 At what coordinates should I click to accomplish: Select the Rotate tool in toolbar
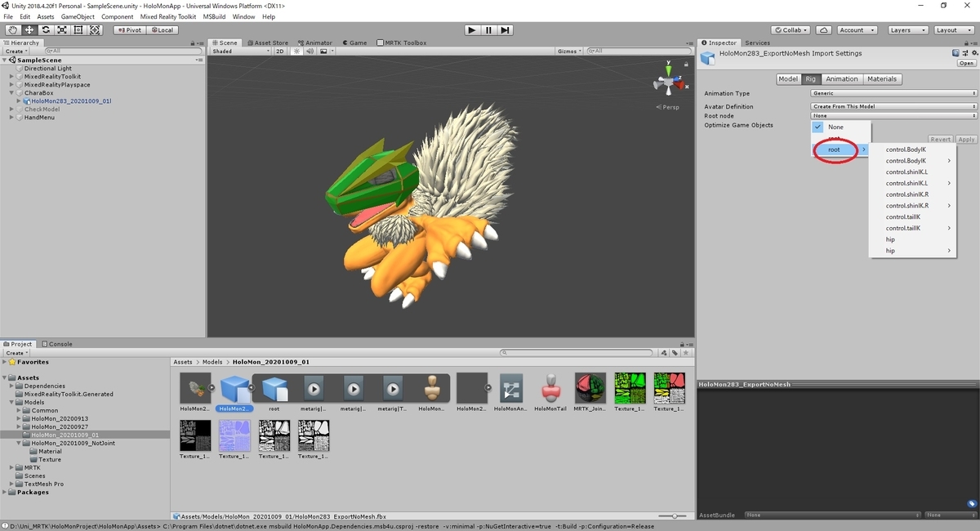point(46,29)
